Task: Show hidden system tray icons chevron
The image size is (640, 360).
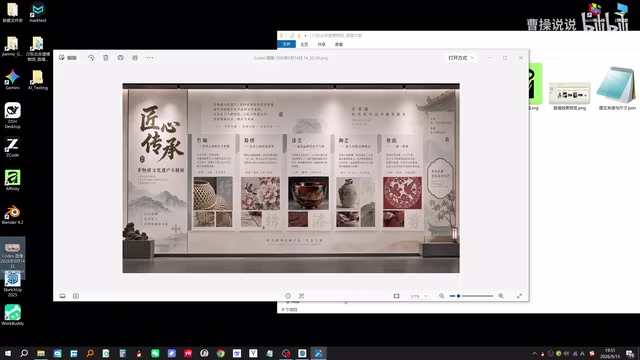Action: 534,353
